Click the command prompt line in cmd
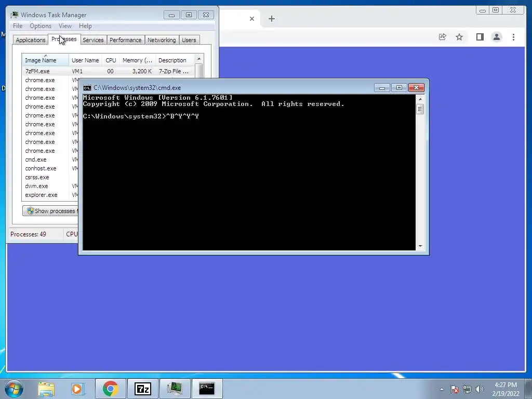The height and width of the screenshot is (399, 532). (141, 116)
